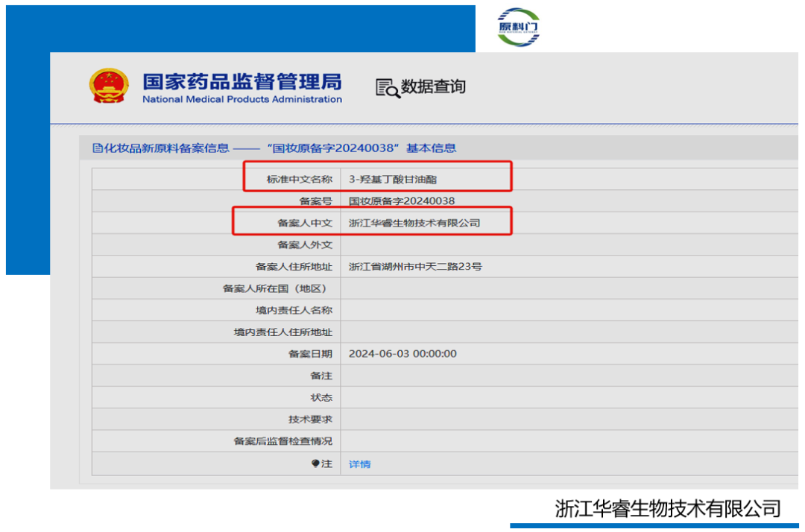Select the address 浙江省湖州市中天二路23号

pyautogui.click(x=415, y=267)
